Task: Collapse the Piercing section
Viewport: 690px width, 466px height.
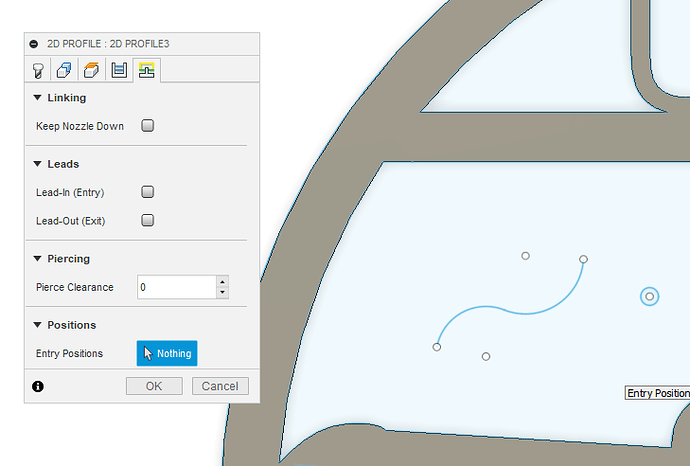Action: coord(37,259)
